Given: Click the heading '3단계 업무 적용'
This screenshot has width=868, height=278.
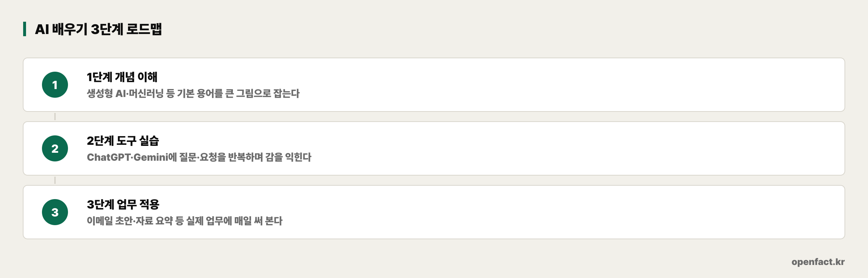Looking at the screenshot, I should tap(123, 204).
